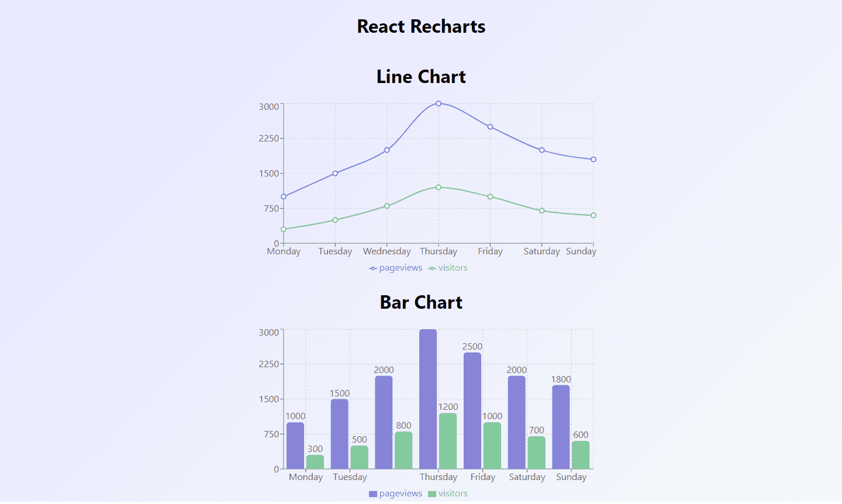Select the visitors line point for Friday
Image resolution: width=842 pixels, height=504 pixels.
point(490,197)
